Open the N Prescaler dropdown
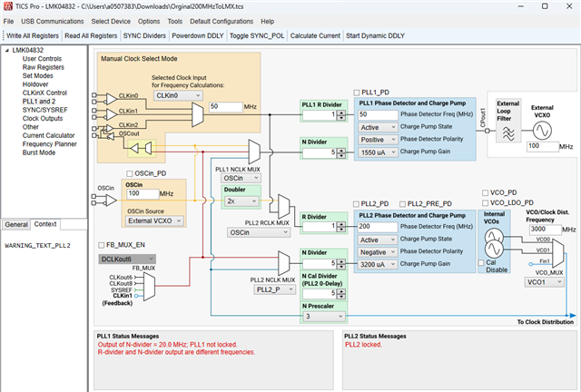 pyautogui.click(x=324, y=317)
